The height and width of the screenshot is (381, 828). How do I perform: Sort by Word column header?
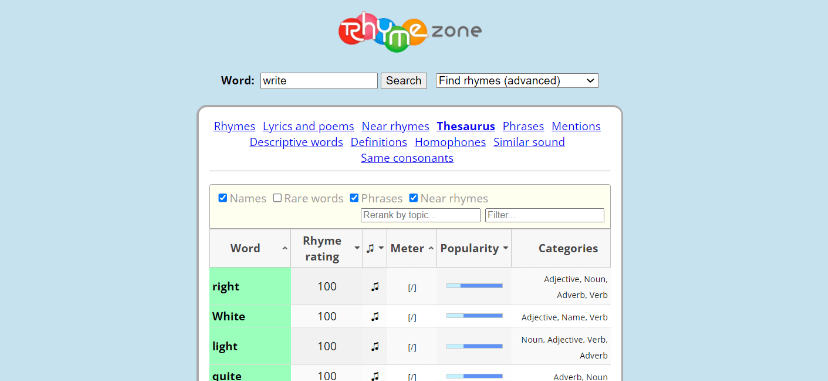(x=250, y=248)
